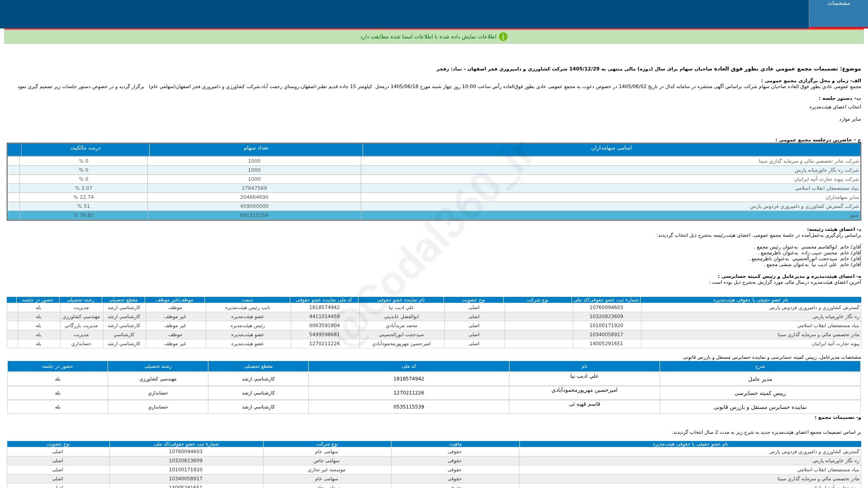Click the 76.81 % total ownership cell
Image resolution: width=868 pixels, height=488 pixels.
84,216
